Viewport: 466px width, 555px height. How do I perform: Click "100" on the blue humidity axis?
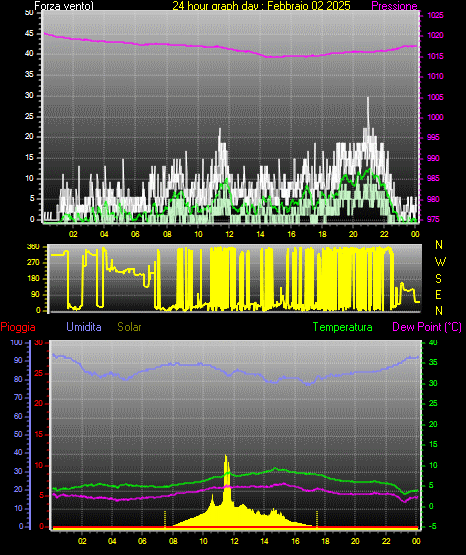(x=16, y=342)
